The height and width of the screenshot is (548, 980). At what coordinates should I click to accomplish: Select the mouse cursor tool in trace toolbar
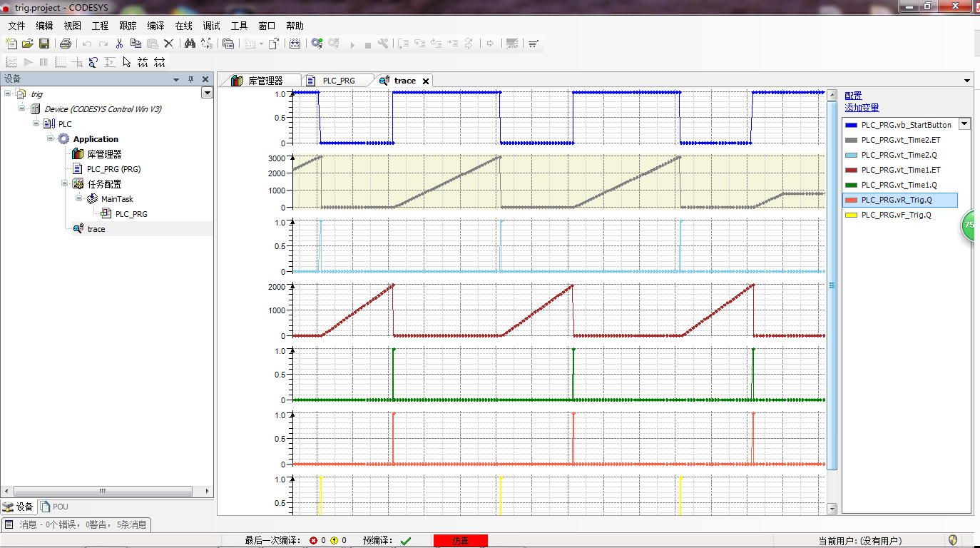point(127,62)
